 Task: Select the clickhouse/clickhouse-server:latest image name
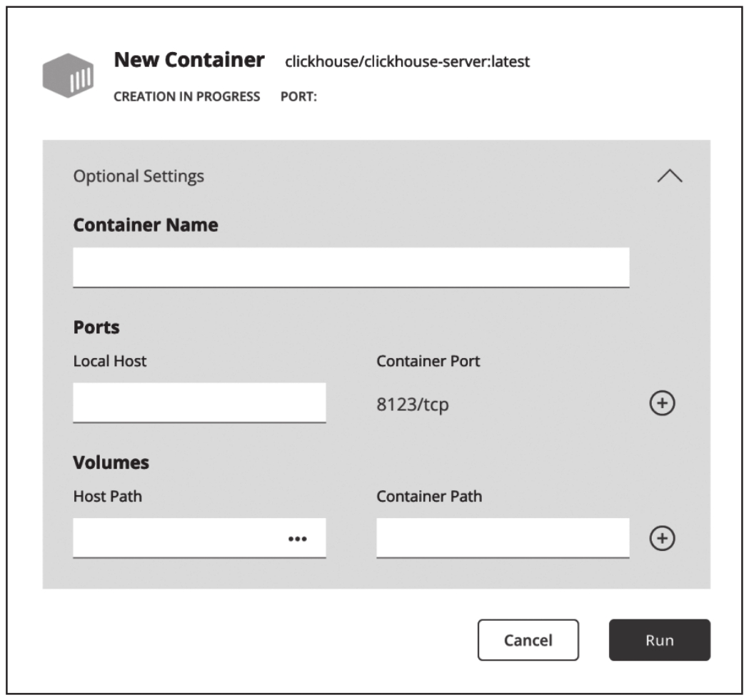point(408,61)
